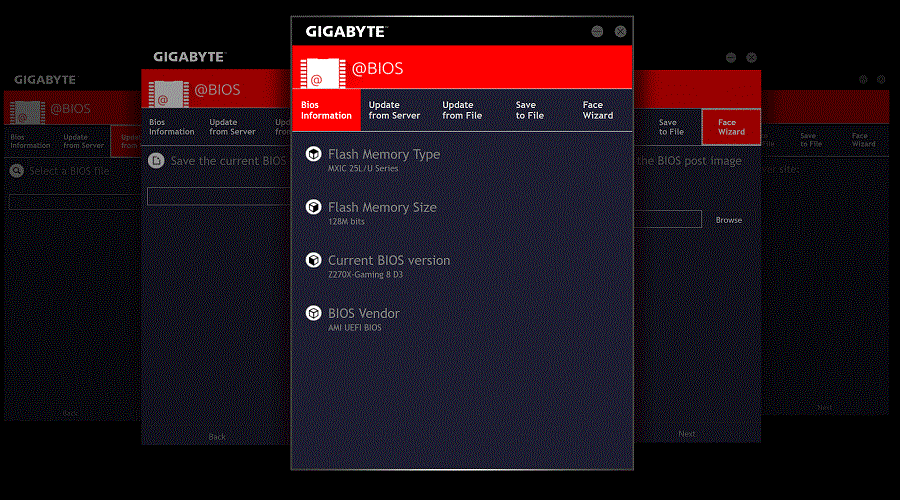Switch to Save to File tab in front window
This screenshot has width=900, height=500.
click(529, 110)
